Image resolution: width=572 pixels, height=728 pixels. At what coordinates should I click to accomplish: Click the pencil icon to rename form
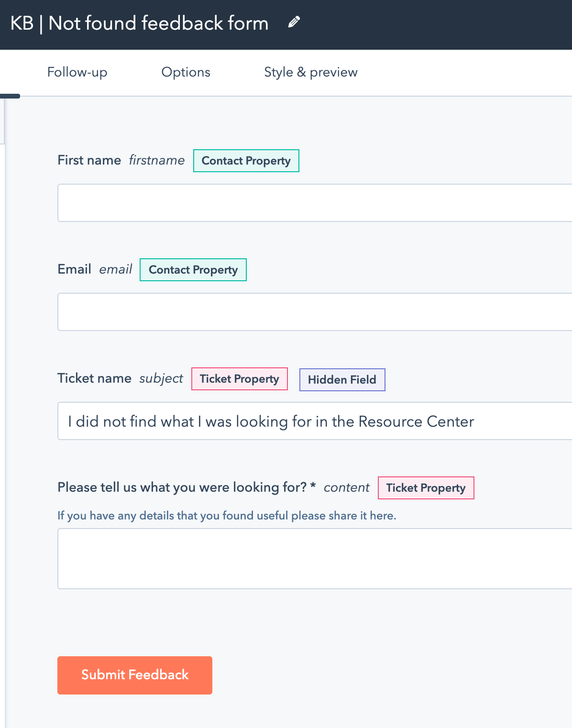click(x=294, y=22)
